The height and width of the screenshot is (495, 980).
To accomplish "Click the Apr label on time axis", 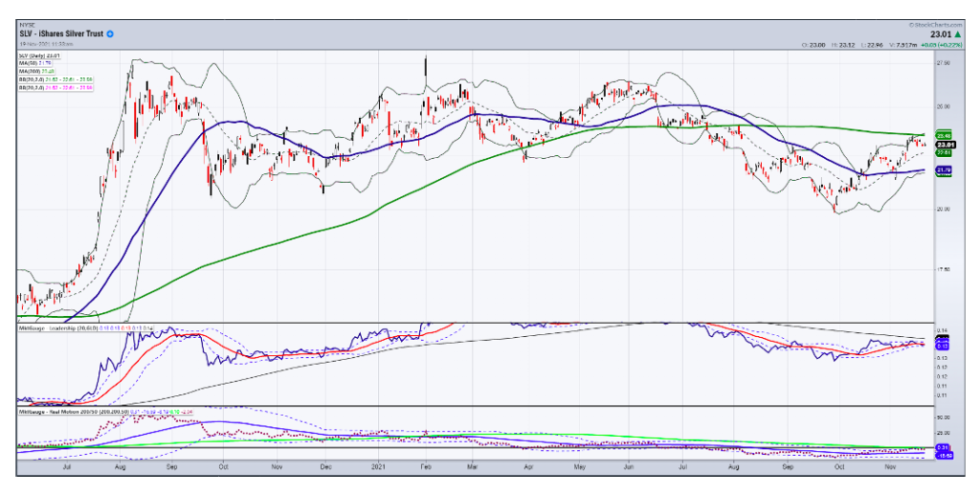I will click(528, 466).
